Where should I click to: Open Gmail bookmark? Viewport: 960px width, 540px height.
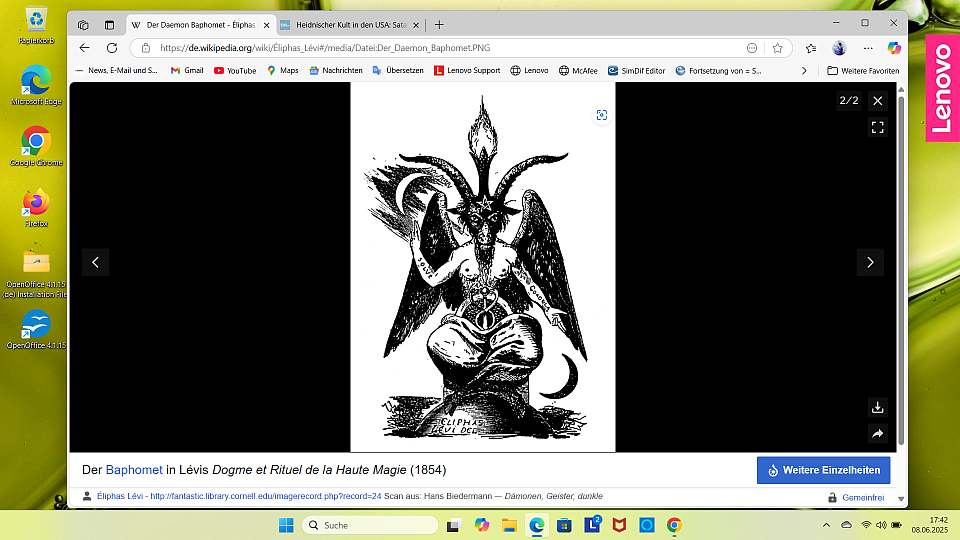pyautogui.click(x=187, y=70)
